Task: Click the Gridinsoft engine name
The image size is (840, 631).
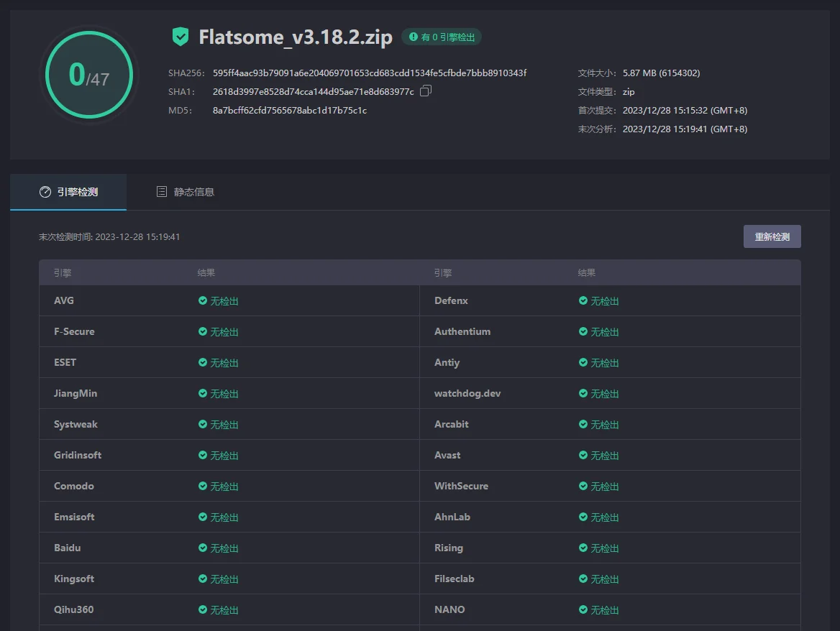Action: (x=78, y=455)
